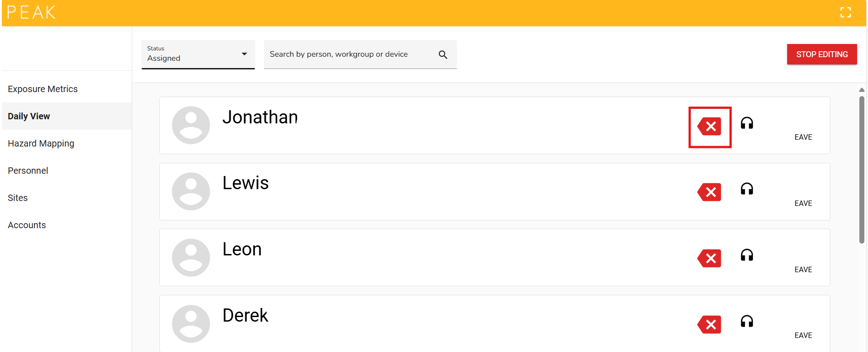The image size is (868, 352).
Task: Unassign the device from Leon
Action: point(709,259)
